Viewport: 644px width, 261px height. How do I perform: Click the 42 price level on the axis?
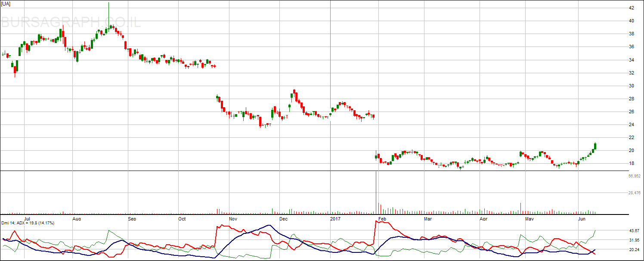pos(631,8)
